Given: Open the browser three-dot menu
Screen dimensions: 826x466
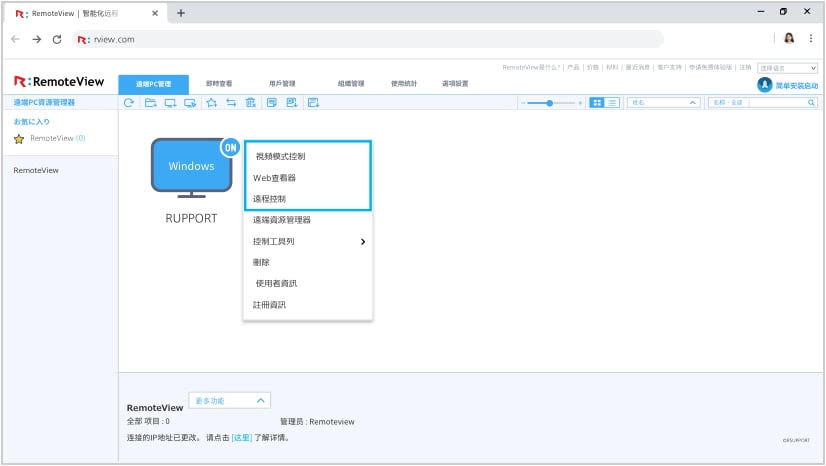Looking at the screenshot, I should [x=811, y=38].
